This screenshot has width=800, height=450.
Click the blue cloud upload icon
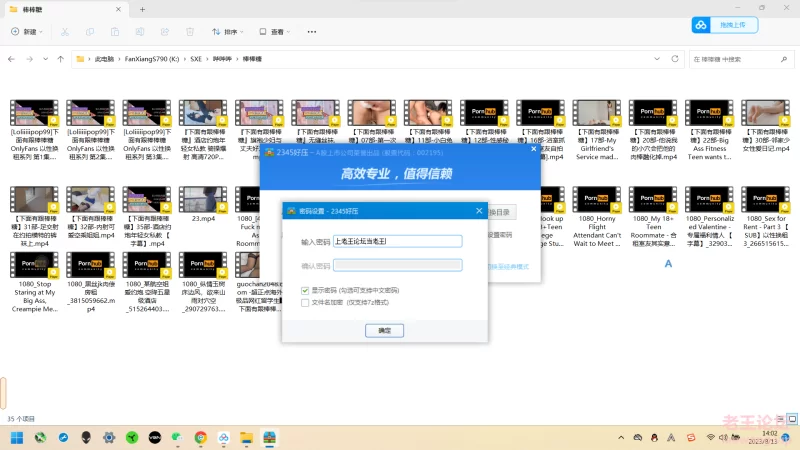pyautogui.click(x=701, y=25)
